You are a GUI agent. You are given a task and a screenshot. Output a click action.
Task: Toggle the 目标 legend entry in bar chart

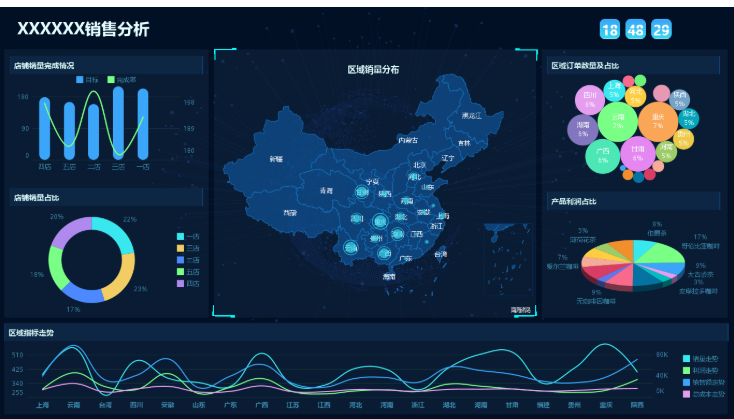87,80
